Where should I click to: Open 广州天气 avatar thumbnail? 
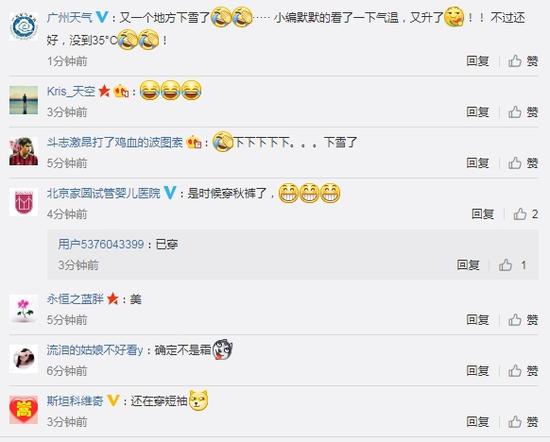24,26
